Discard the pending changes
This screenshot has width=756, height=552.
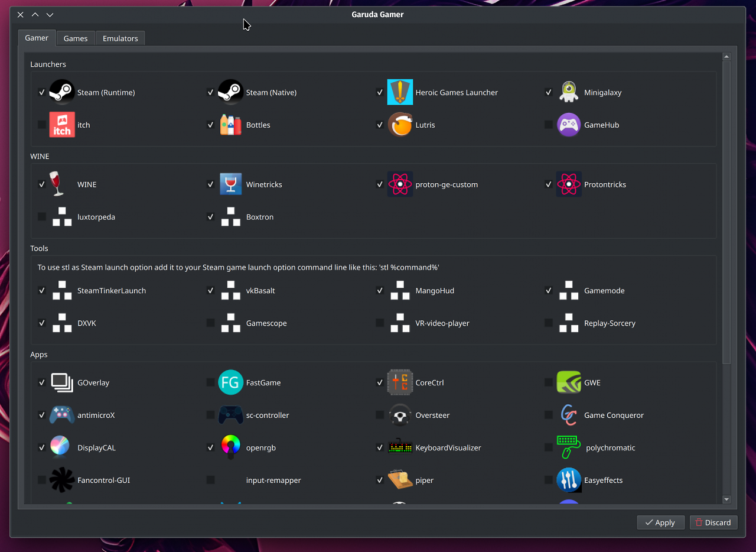pyautogui.click(x=713, y=522)
